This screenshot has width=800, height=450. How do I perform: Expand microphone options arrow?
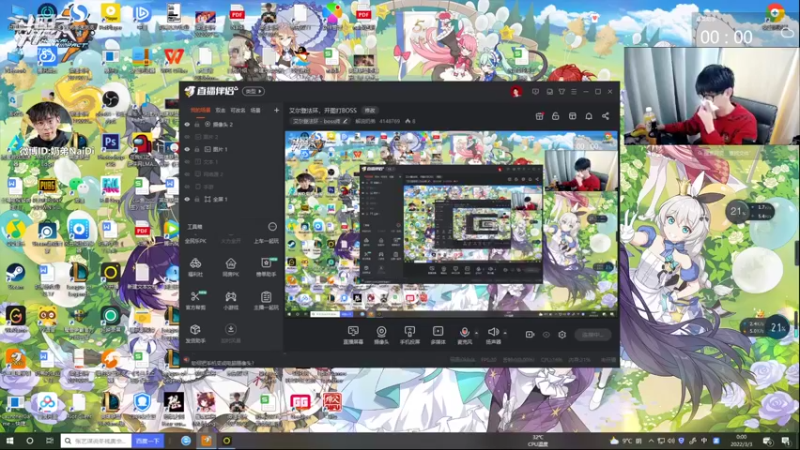tap(477, 333)
